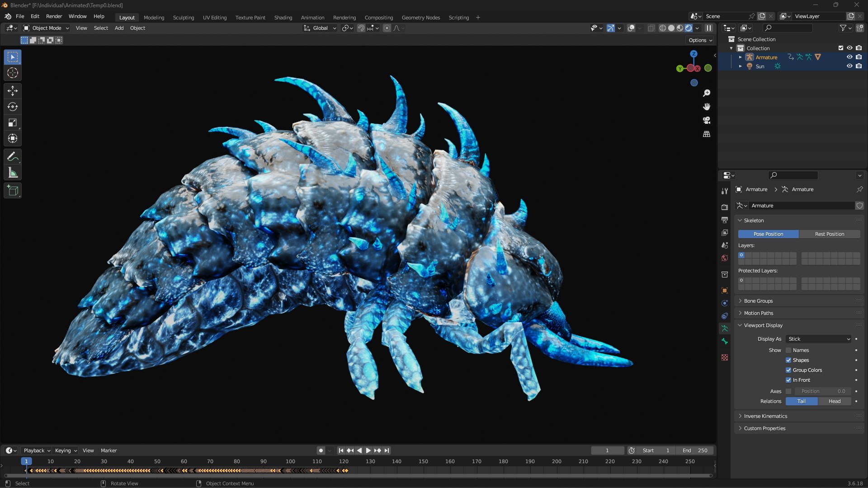Activate the Move tool
868x488 pixels.
click(x=13, y=91)
